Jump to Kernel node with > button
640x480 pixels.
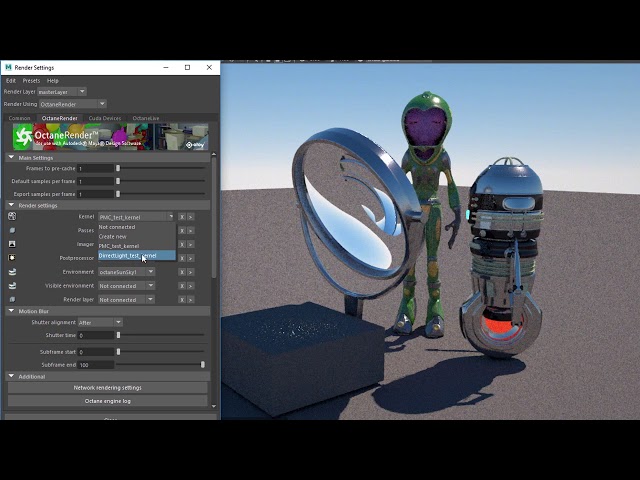[190, 217]
